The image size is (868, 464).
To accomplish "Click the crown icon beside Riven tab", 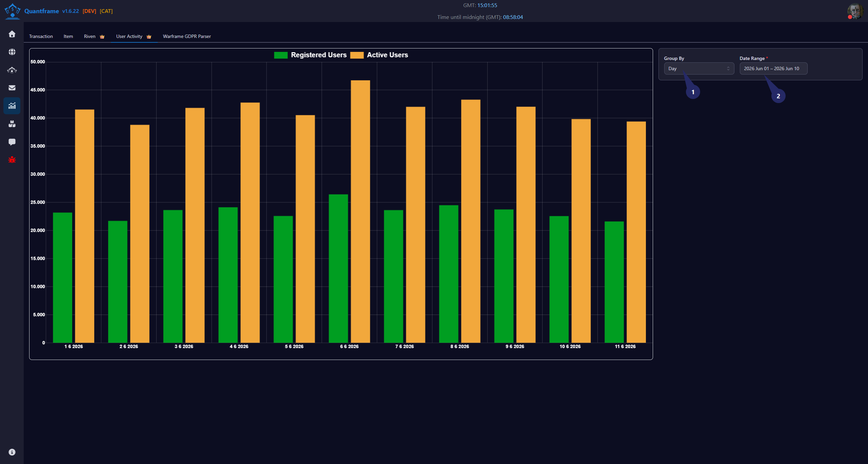I will click(x=102, y=37).
